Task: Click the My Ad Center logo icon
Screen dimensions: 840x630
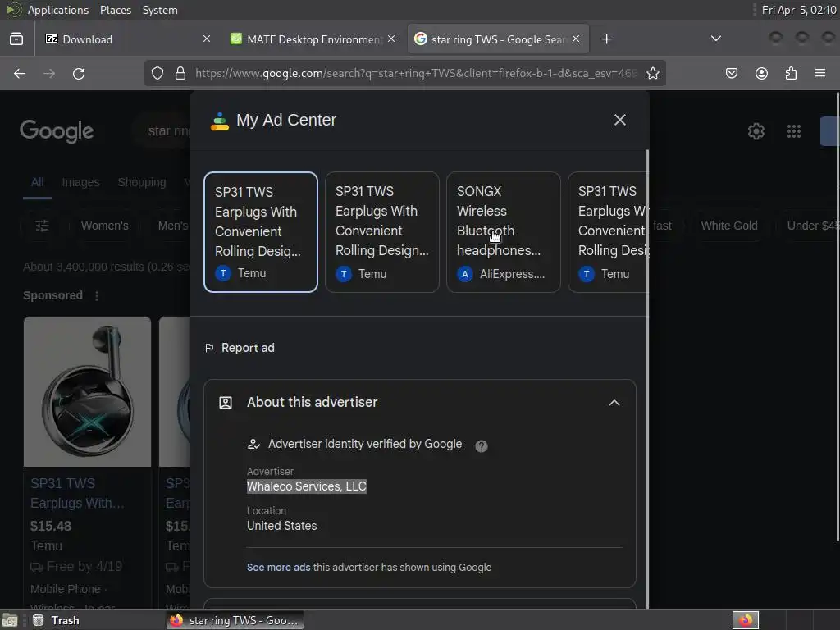Action: (x=219, y=121)
